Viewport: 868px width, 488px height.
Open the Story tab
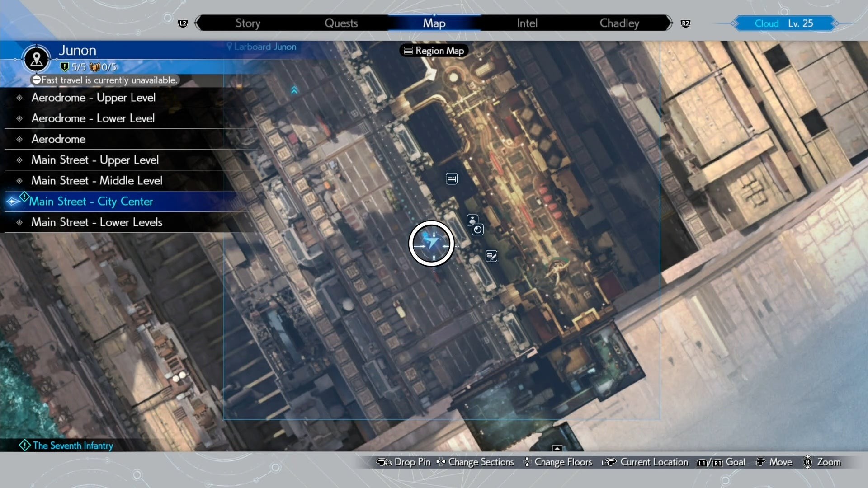tap(248, 23)
